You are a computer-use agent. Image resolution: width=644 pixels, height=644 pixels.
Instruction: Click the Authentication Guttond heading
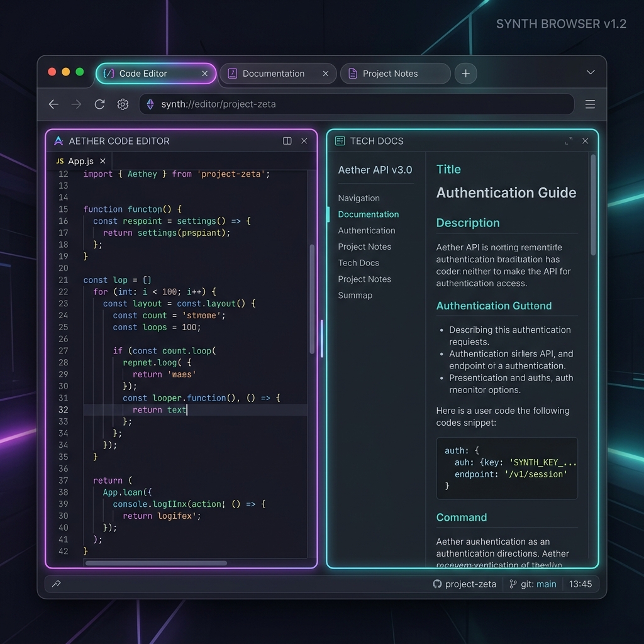click(494, 306)
